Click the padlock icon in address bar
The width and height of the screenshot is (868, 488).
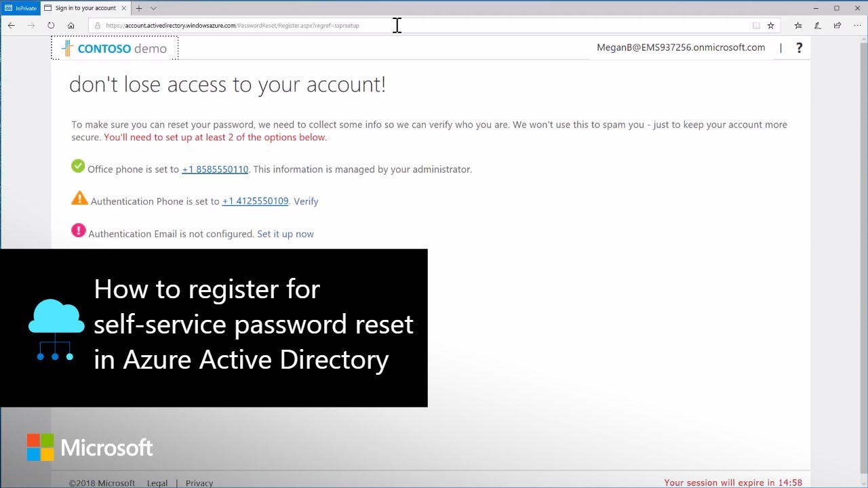pyautogui.click(x=98, y=26)
